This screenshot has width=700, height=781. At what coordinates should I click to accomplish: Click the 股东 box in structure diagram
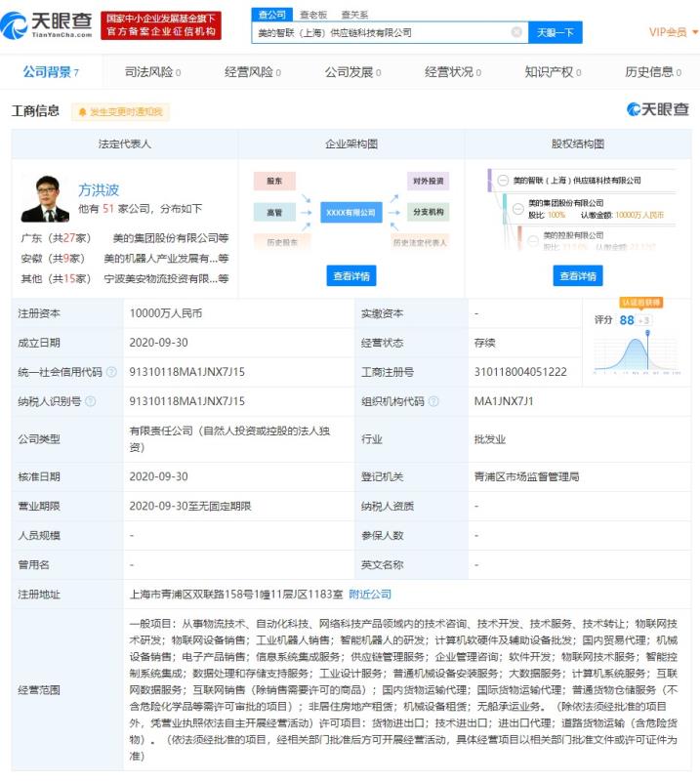pyautogui.click(x=274, y=182)
